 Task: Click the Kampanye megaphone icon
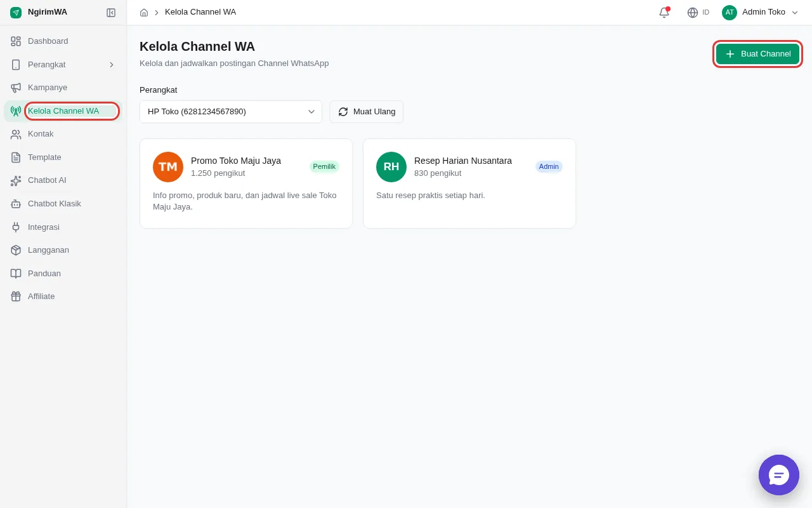click(x=16, y=88)
